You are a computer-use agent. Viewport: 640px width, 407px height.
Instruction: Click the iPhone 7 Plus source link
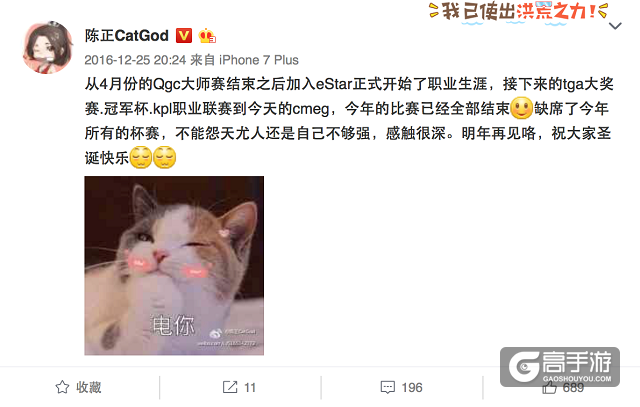[259, 60]
